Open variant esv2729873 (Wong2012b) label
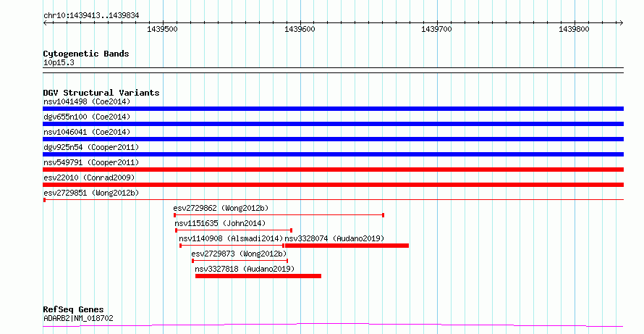 pos(239,254)
